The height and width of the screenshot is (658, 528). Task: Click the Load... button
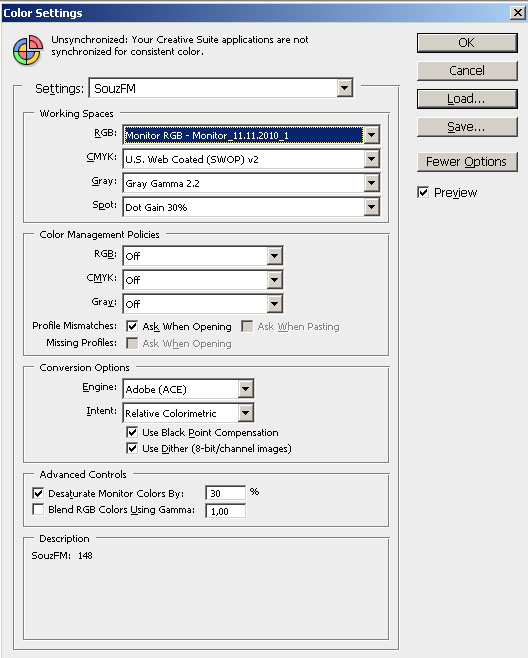pos(467,99)
